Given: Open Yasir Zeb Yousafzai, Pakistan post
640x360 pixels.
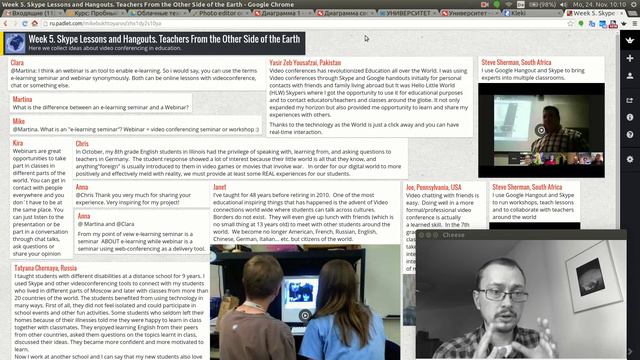Looking at the screenshot, I should (x=370, y=97).
